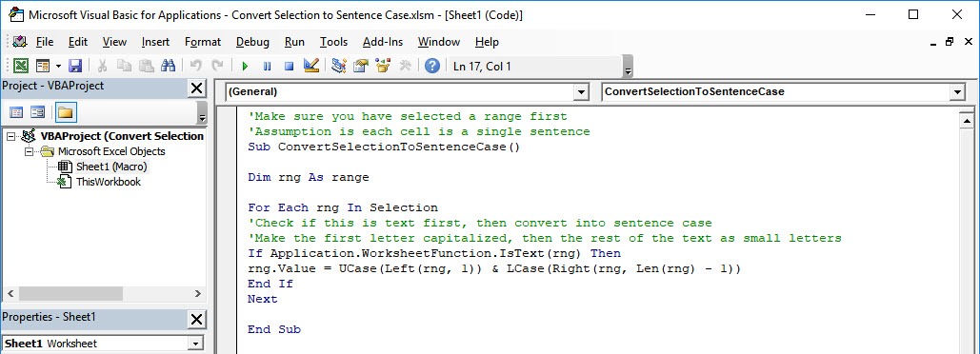Click the 'End Sub' code line
The image size is (980, 354).
[x=273, y=329]
